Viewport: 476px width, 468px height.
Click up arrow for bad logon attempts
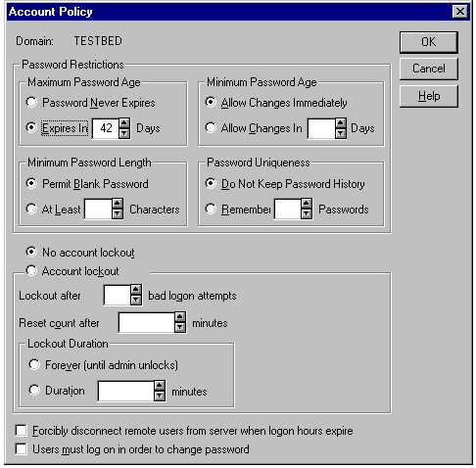coord(136,290)
